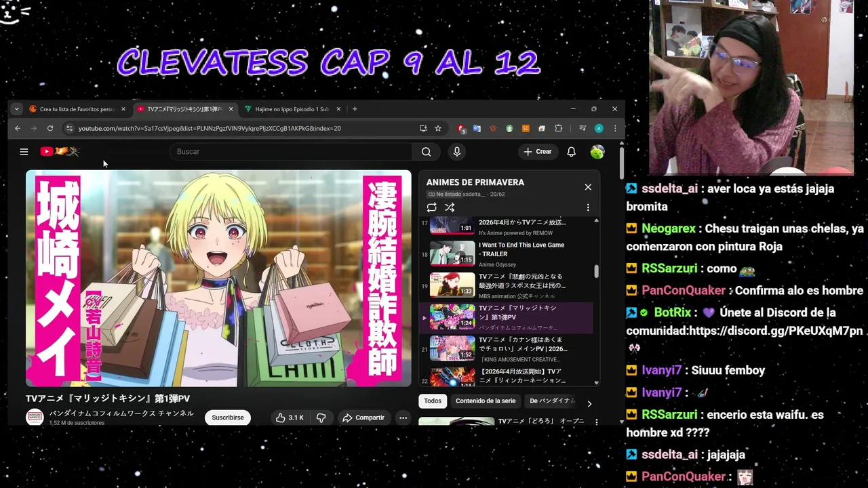Screen dimensions: 868x488
Task: Play playlist video 17 from It's Anime
Action: (506, 226)
